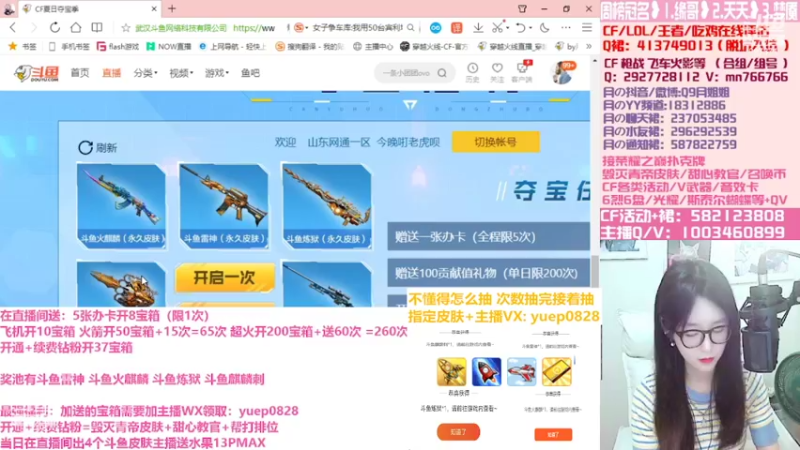The width and height of the screenshot is (800, 450).
Task: Open the blue infinity extension icon
Action: (x=435, y=28)
